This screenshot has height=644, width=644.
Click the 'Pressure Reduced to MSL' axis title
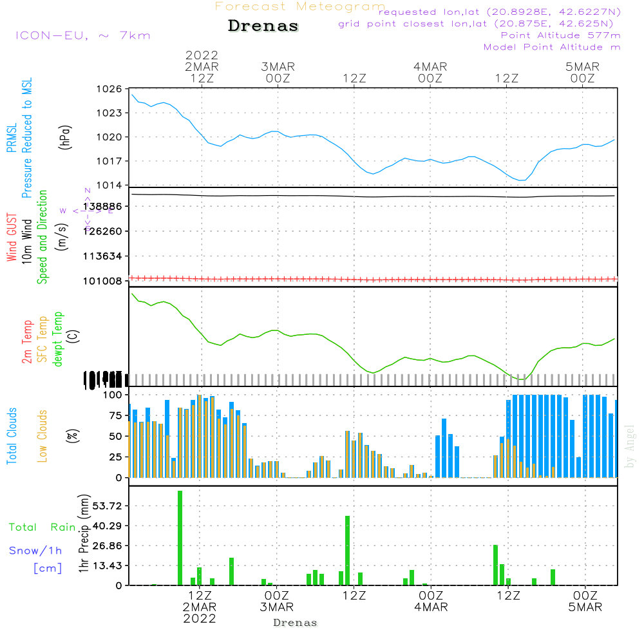coord(26,138)
